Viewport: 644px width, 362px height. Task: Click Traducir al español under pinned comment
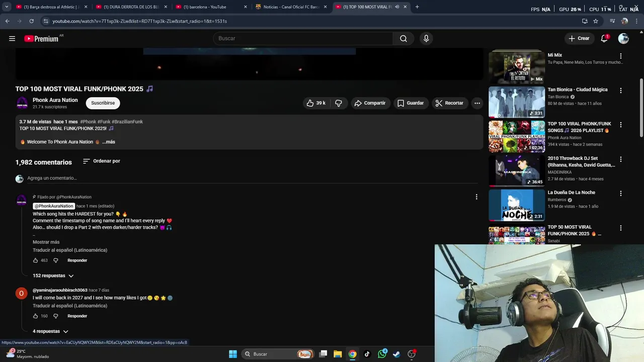click(70, 250)
